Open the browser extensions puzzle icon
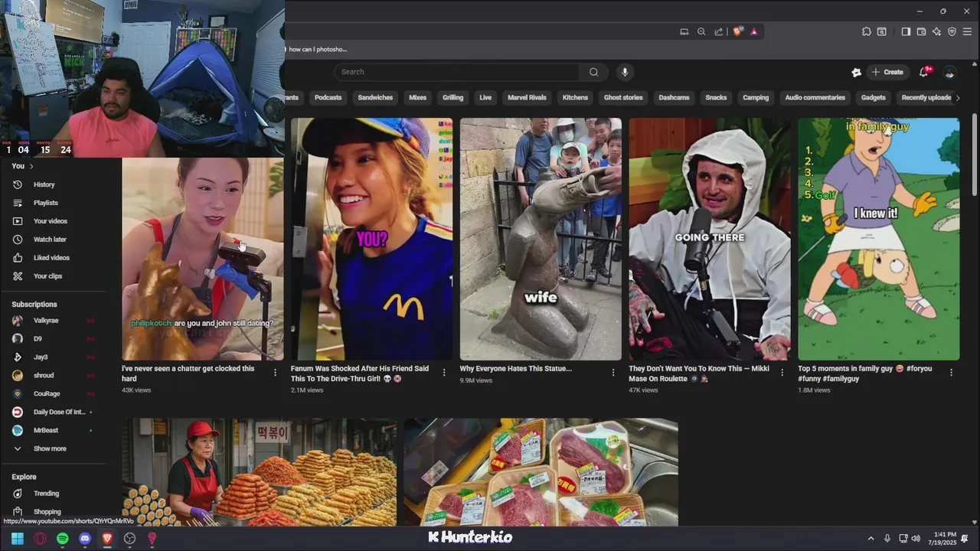This screenshot has height=551, width=980. click(867, 31)
